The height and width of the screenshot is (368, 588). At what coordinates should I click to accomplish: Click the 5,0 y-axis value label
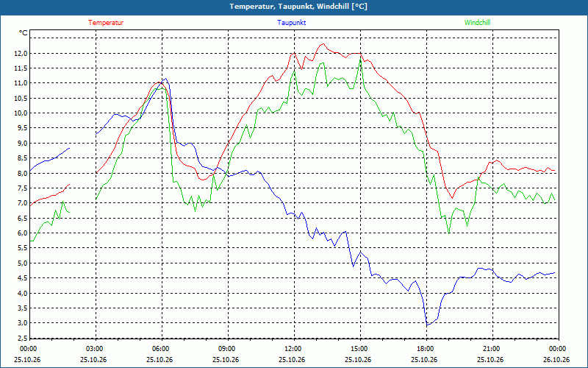pyautogui.click(x=22, y=263)
